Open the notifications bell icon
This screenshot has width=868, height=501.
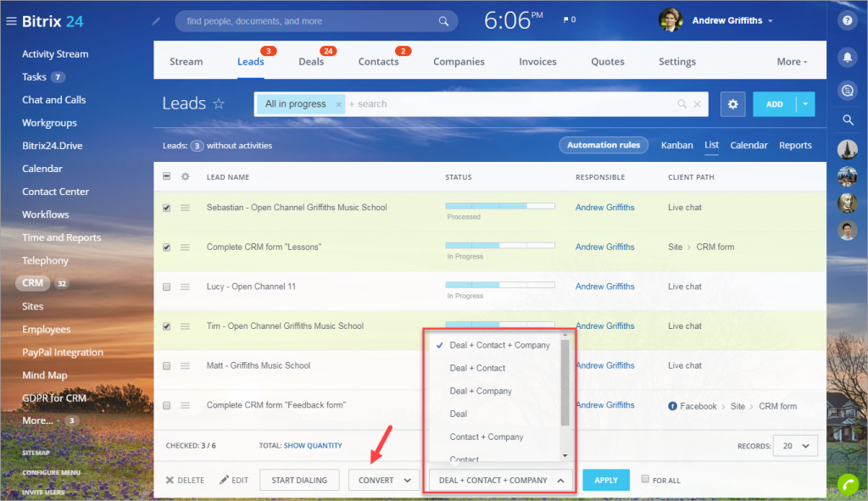tap(847, 57)
